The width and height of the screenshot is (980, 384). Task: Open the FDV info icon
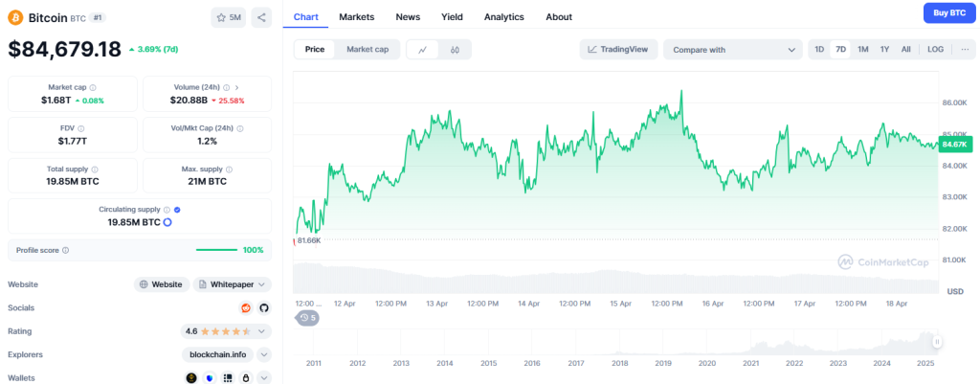coord(80,129)
